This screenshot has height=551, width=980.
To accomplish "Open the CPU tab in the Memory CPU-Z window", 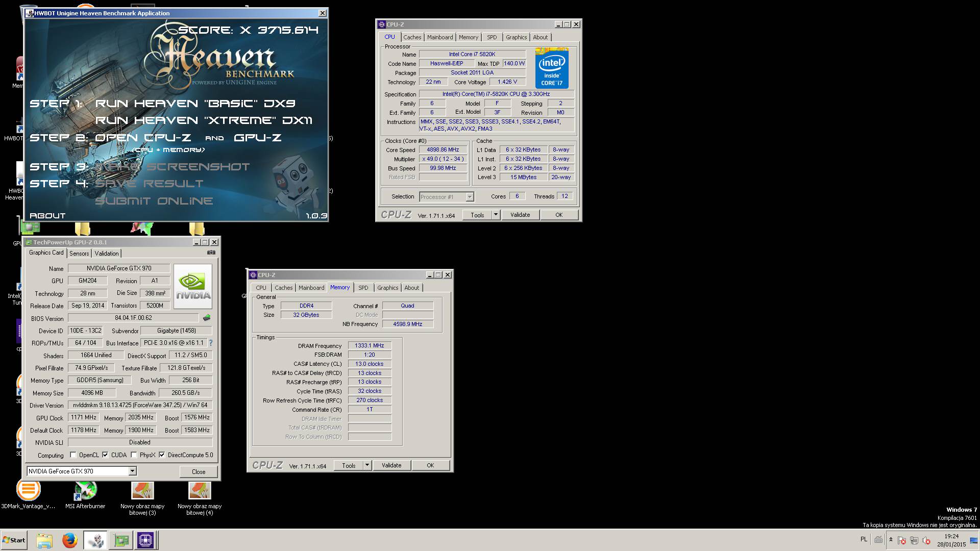I will pyautogui.click(x=261, y=288).
